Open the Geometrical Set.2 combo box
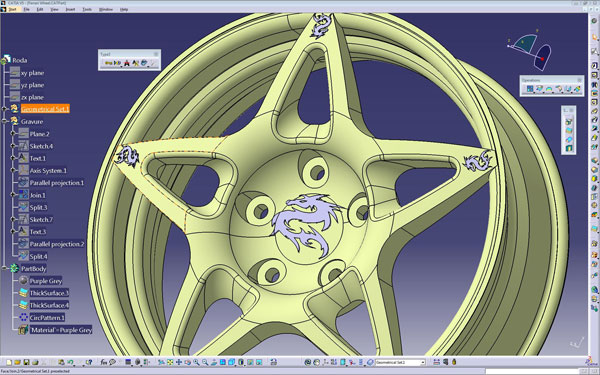600x375 pixels. coord(400,362)
